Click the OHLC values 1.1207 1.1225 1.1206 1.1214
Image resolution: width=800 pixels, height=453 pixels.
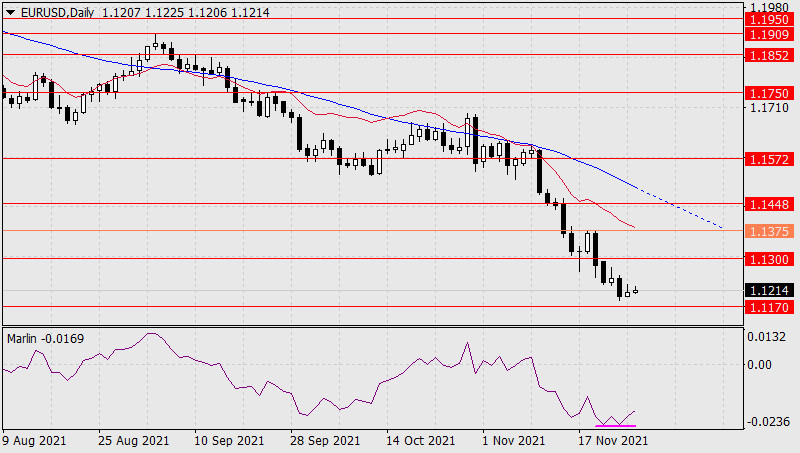(x=186, y=13)
